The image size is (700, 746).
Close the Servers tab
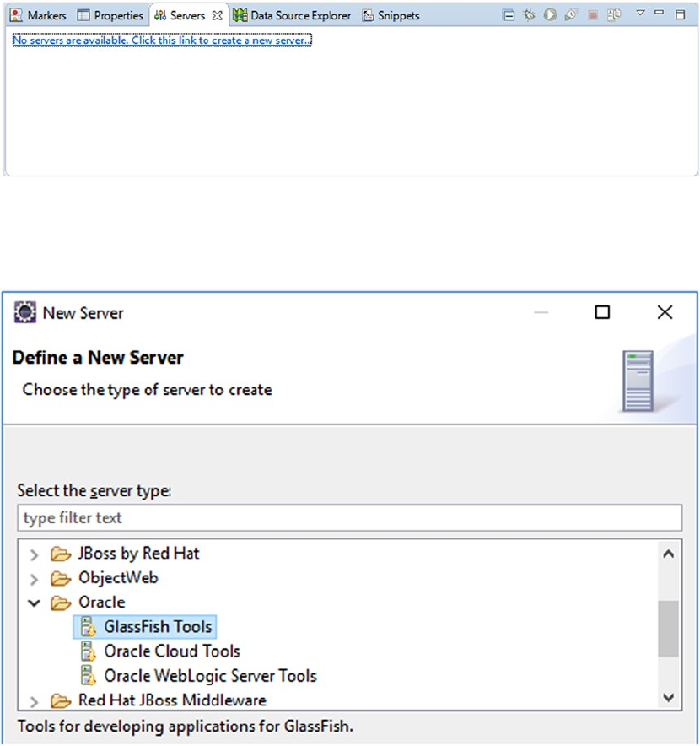point(218,16)
